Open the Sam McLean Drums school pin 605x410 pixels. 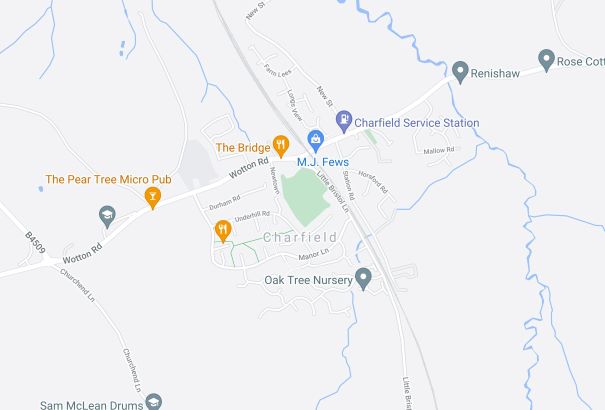tap(154, 402)
